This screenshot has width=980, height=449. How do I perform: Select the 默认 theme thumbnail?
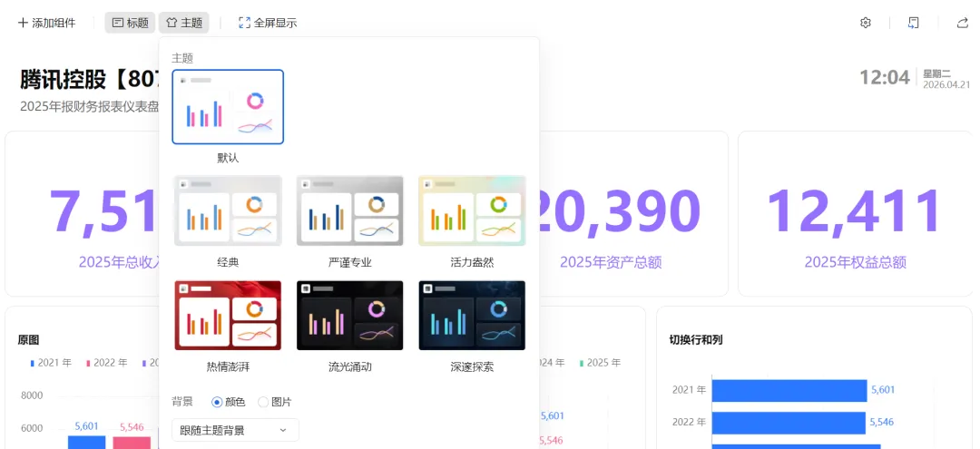(228, 107)
